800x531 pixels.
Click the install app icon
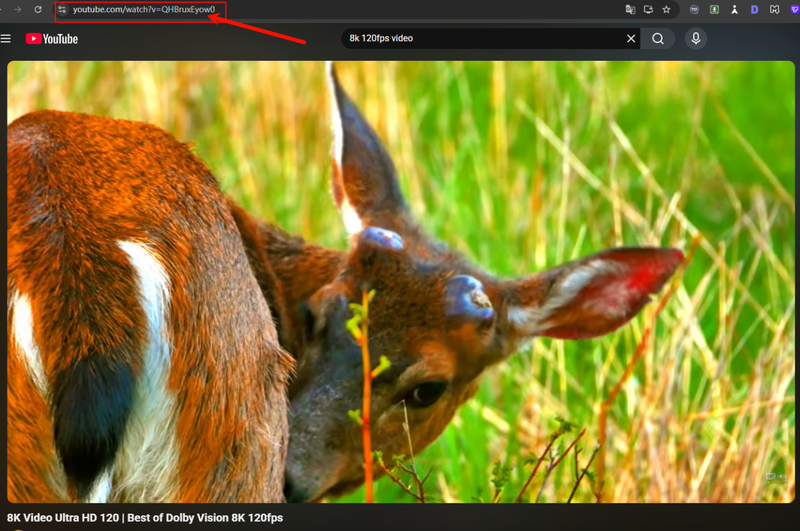click(648, 10)
